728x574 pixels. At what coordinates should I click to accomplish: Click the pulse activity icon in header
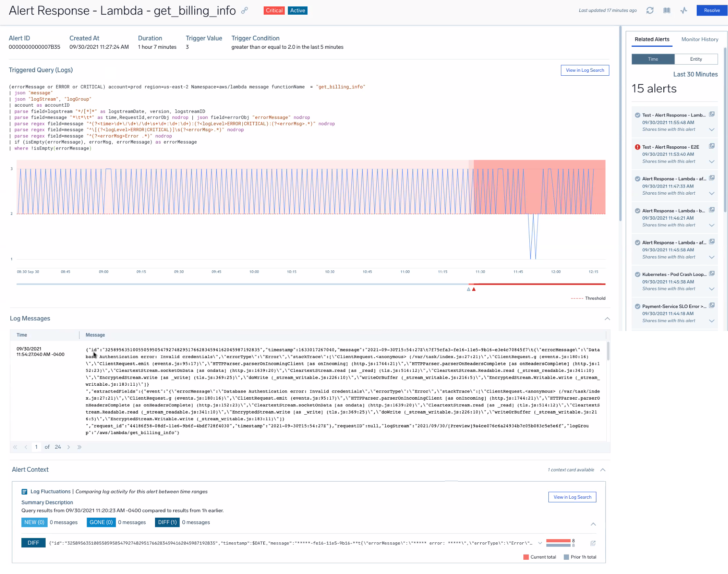coord(684,10)
